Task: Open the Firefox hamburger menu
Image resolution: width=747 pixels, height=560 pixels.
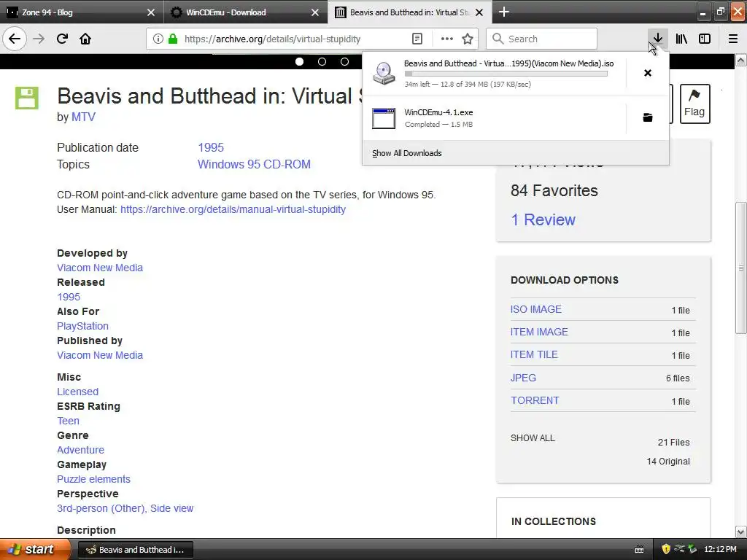Action: pyautogui.click(x=733, y=39)
